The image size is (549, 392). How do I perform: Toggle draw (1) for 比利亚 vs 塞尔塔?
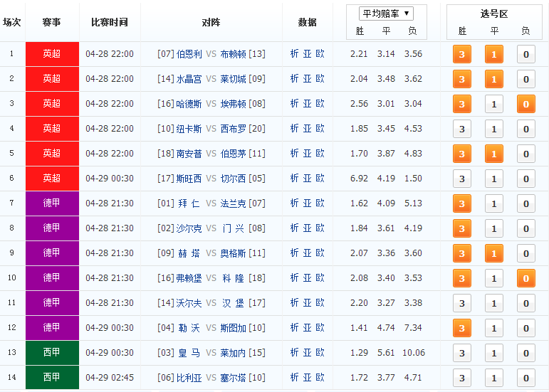[x=494, y=378]
